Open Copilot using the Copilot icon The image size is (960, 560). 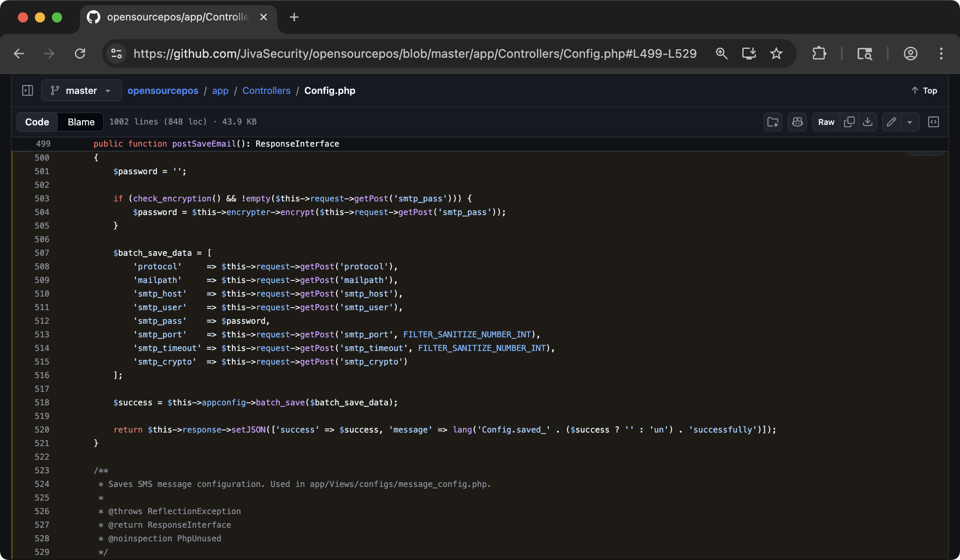[x=797, y=122]
